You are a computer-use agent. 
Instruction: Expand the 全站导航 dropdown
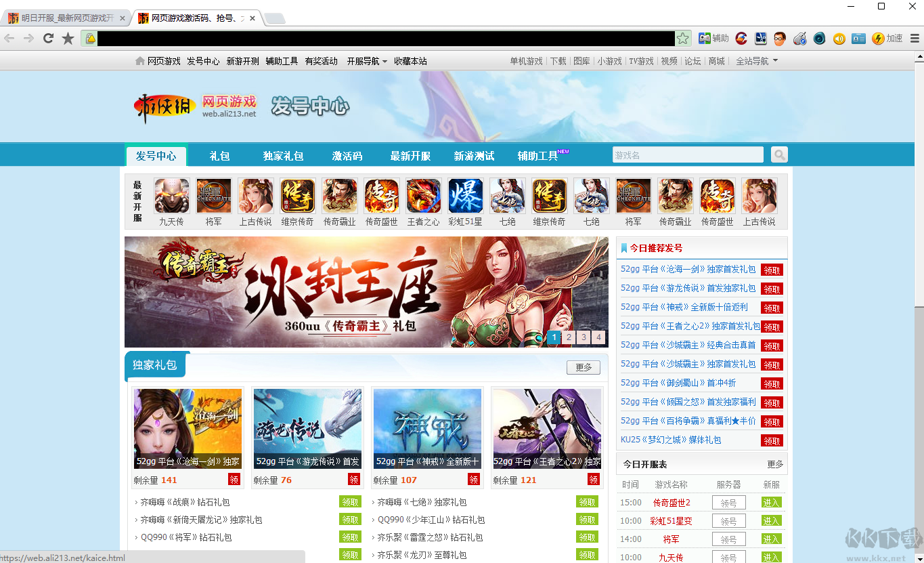(x=757, y=61)
